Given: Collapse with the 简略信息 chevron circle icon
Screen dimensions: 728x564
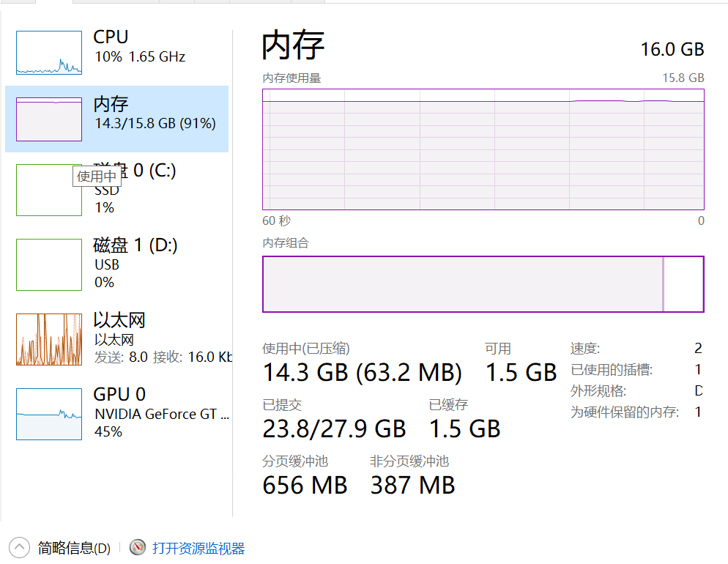Looking at the screenshot, I should click(19, 548).
